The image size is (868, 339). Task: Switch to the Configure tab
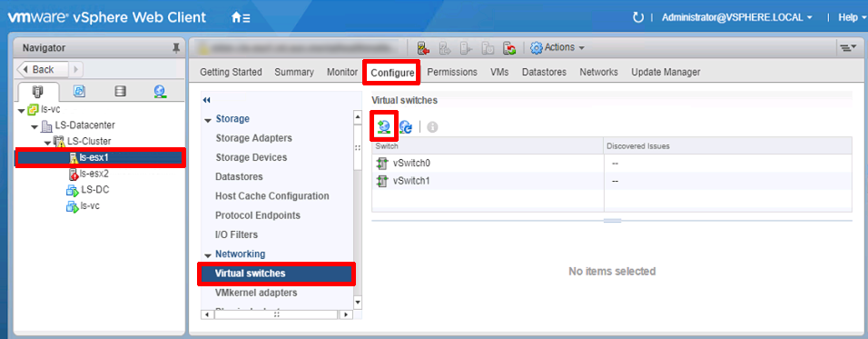[392, 73]
